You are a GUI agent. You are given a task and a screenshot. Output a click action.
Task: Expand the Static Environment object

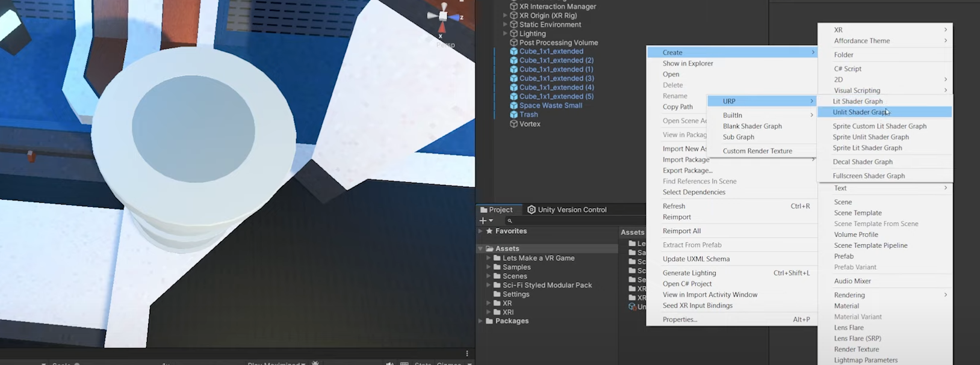(505, 25)
